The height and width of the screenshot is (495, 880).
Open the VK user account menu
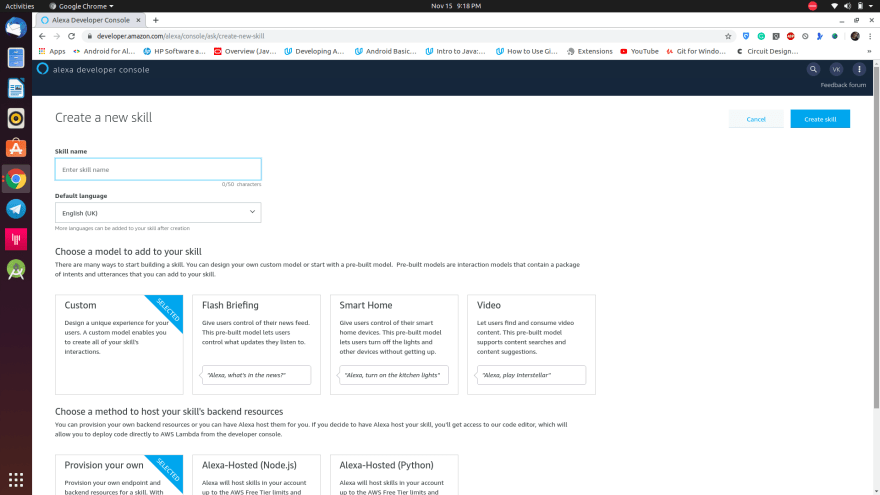tap(836, 70)
